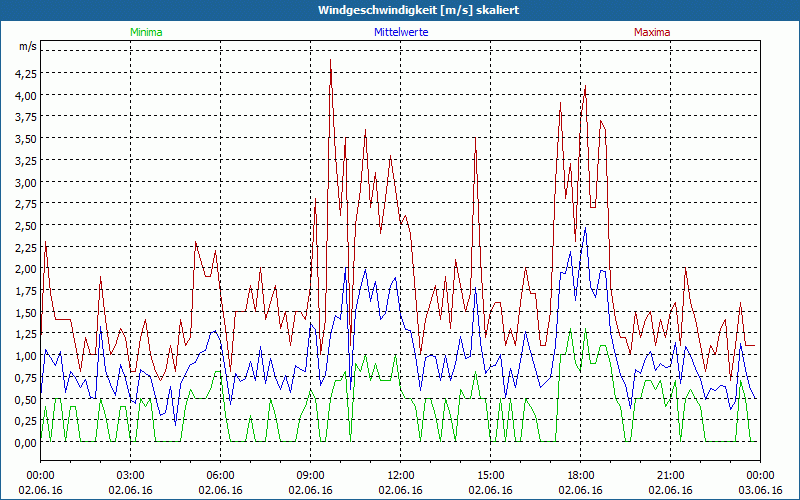Click the 12:00 time axis label
This screenshot has height=500, width=800.
click(401, 476)
